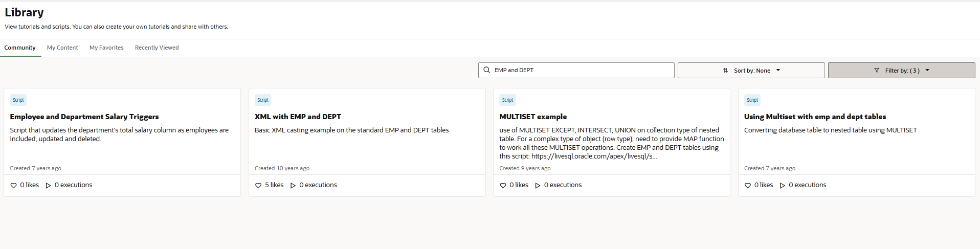This screenshot has width=980, height=249.
Task: Go to the Recently Viewed tab
Action: (x=157, y=48)
